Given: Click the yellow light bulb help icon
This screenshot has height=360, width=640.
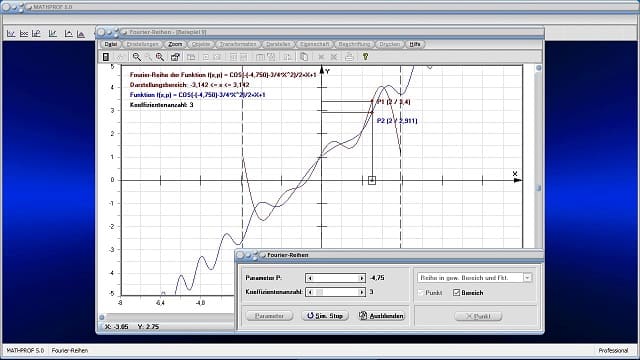Looking at the screenshot, I should coord(365,57).
